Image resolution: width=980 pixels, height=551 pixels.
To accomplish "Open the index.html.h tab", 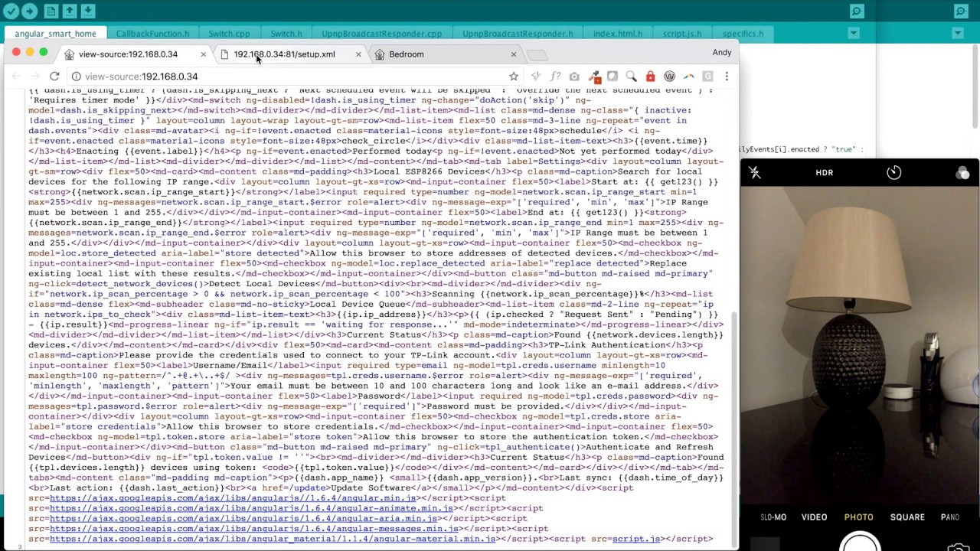I will tap(618, 34).
